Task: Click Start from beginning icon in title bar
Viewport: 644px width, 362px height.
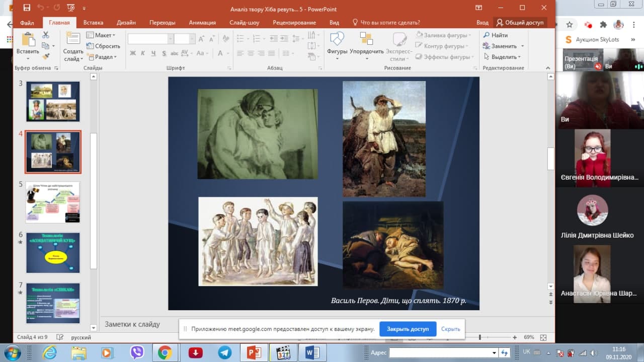Action: coord(71,8)
